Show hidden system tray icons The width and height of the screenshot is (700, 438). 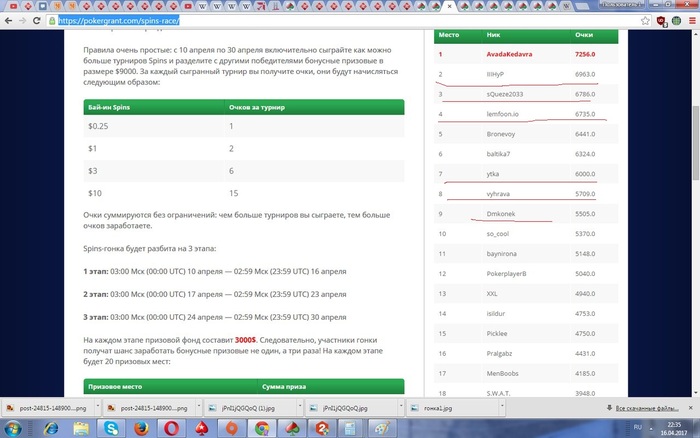point(651,429)
